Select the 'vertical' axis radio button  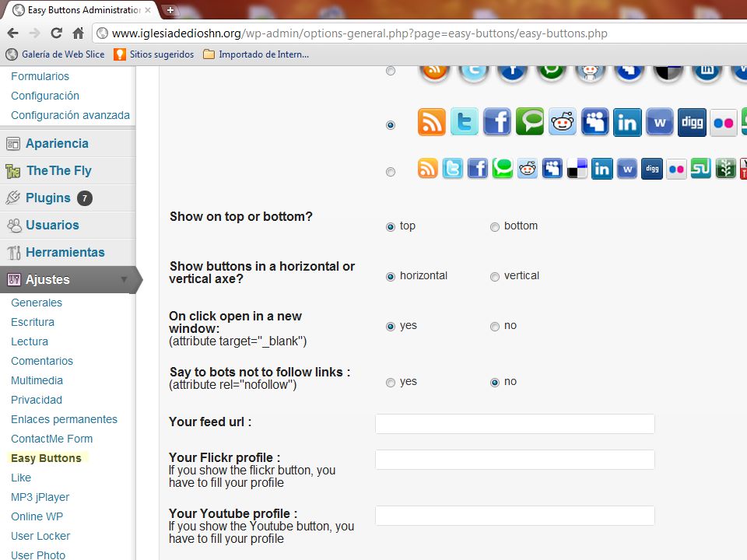(x=495, y=277)
